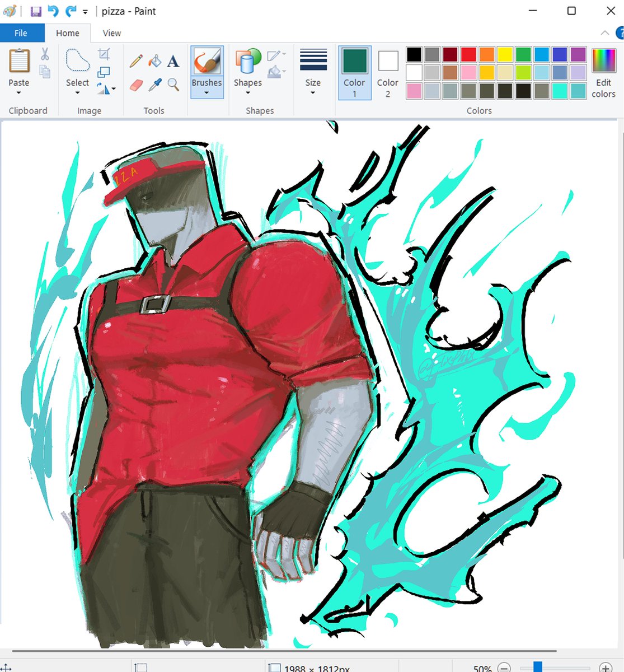Open the Shapes gallery
This screenshot has height=672, width=624.
[248, 71]
